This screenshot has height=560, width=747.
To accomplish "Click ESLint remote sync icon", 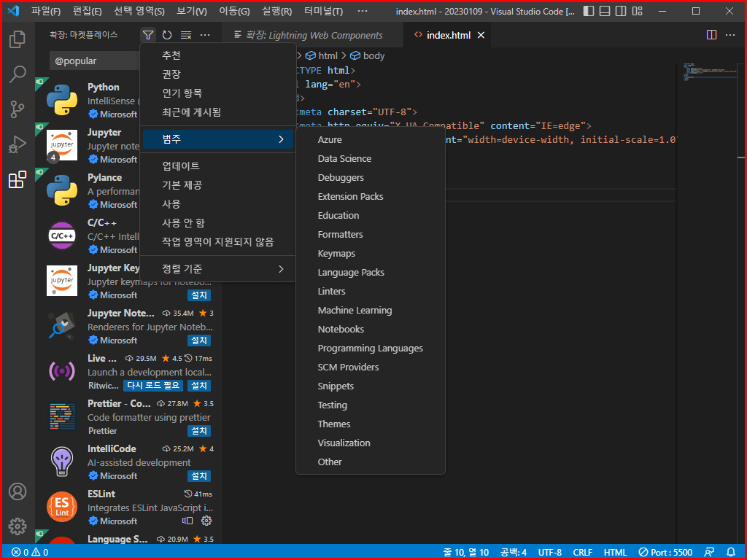I will tap(187, 521).
